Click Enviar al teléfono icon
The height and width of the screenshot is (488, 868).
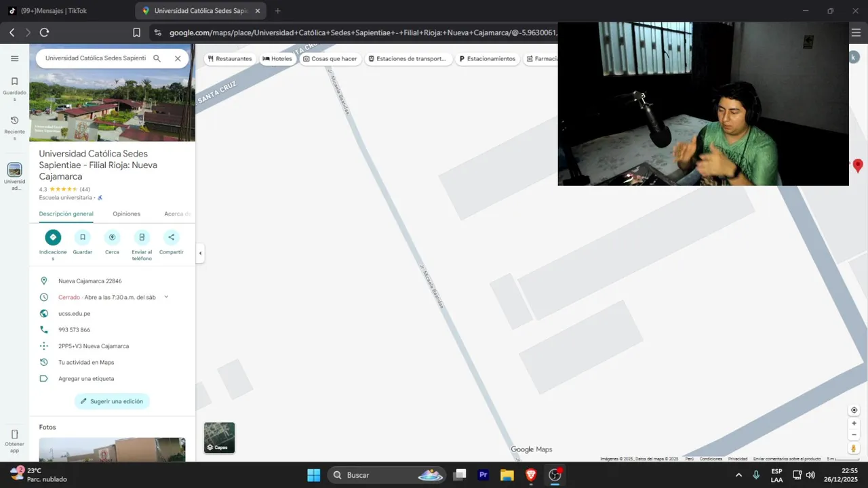tap(142, 237)
